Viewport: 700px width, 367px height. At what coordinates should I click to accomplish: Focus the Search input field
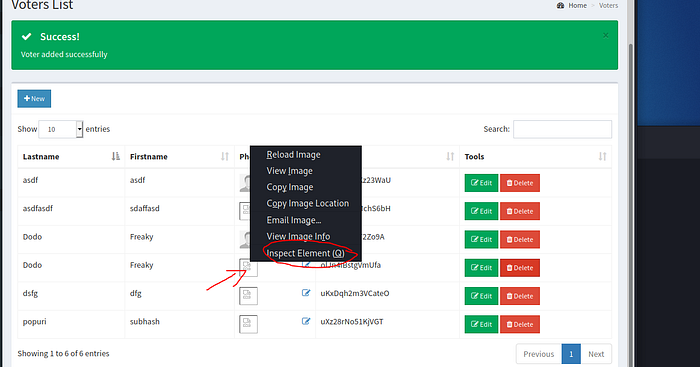click(562, 129)
